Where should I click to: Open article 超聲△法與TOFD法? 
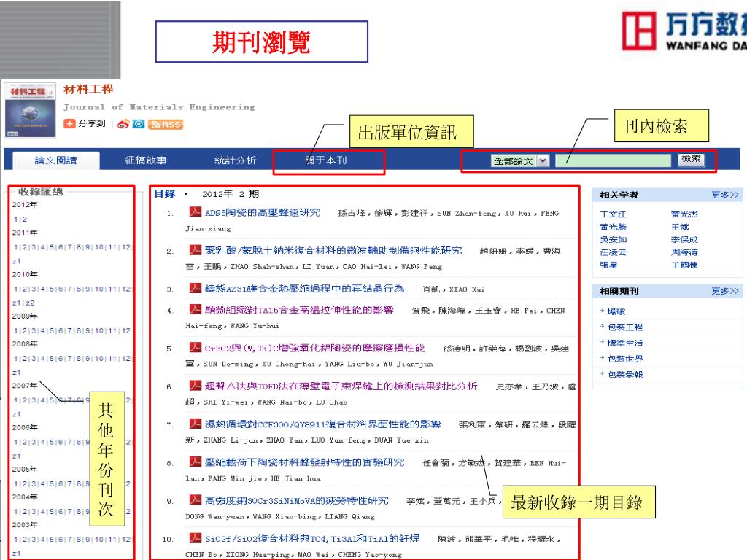[x=341, y=386]
